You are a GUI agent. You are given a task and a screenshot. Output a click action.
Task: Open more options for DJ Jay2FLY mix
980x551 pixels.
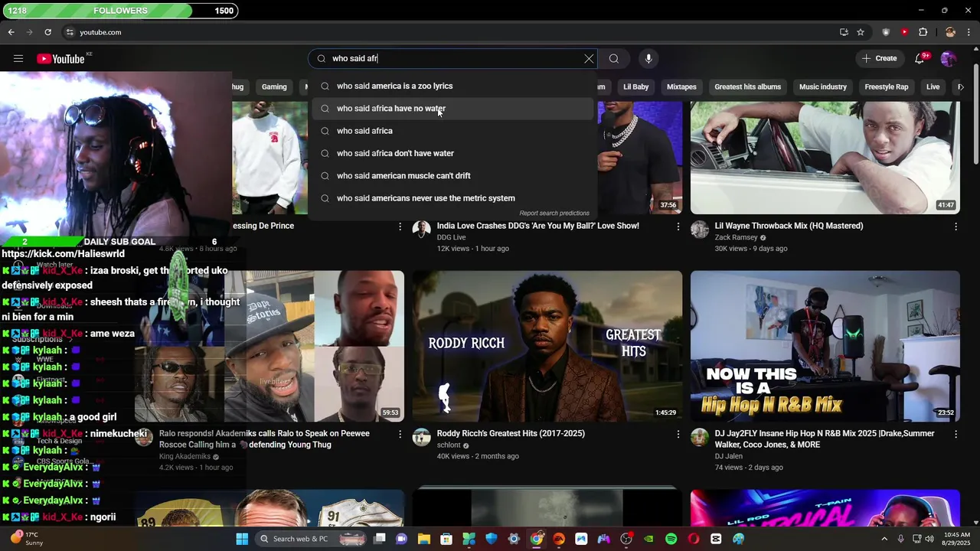tap(955, 434)
